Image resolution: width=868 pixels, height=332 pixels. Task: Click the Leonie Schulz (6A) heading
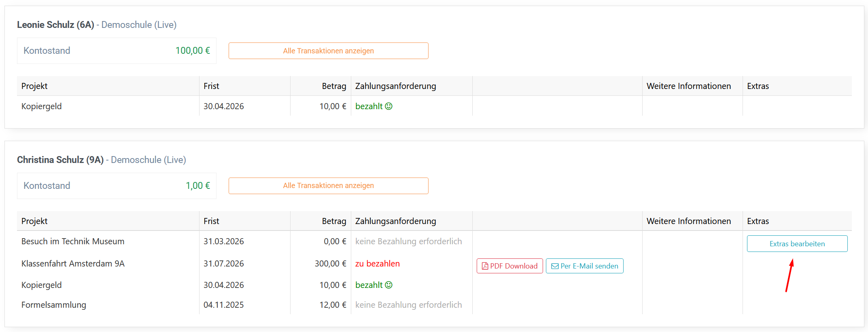pos(55,25)
